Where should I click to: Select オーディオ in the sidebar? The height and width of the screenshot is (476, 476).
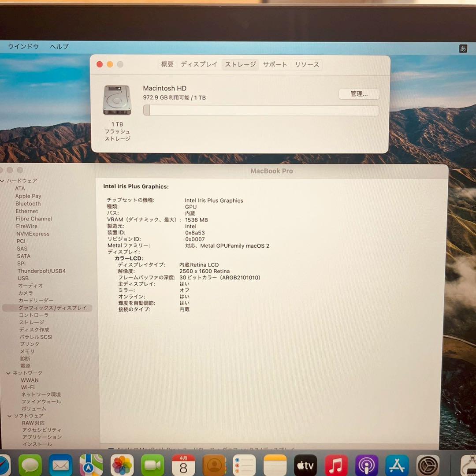click(x=30, y=286)
